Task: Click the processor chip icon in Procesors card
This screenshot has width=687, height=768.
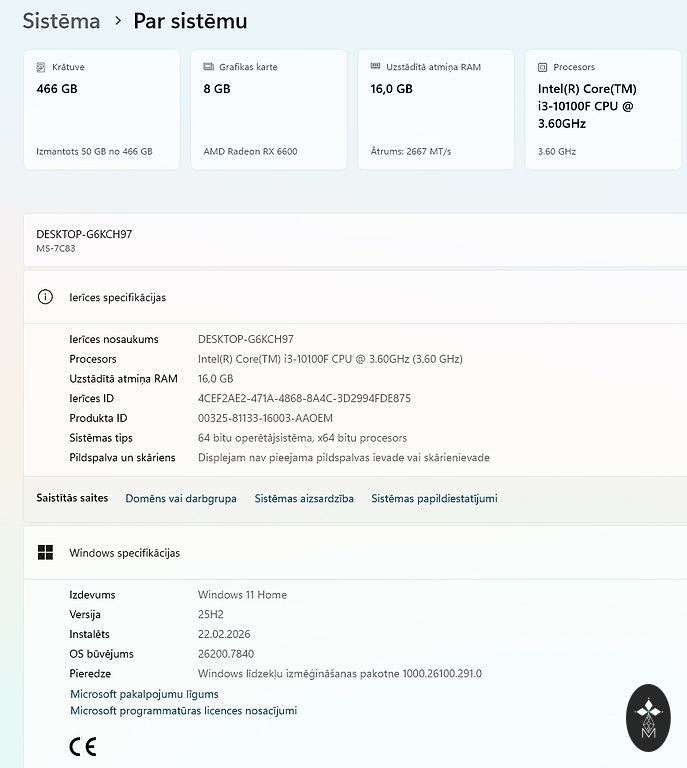Action: [542, 67]
